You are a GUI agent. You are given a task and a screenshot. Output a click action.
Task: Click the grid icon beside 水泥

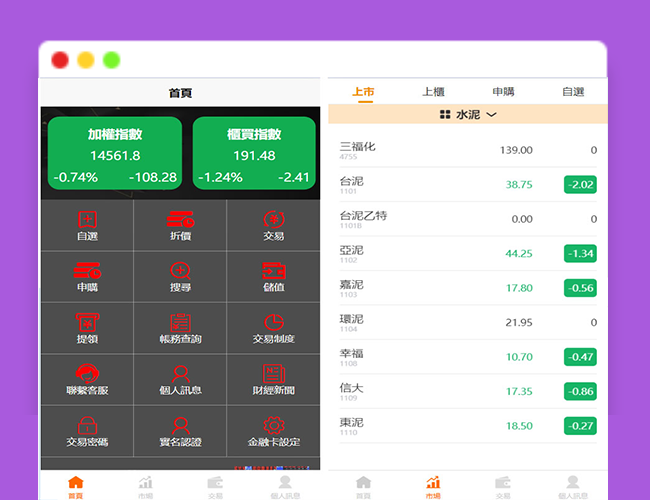(x=445, y=114)
